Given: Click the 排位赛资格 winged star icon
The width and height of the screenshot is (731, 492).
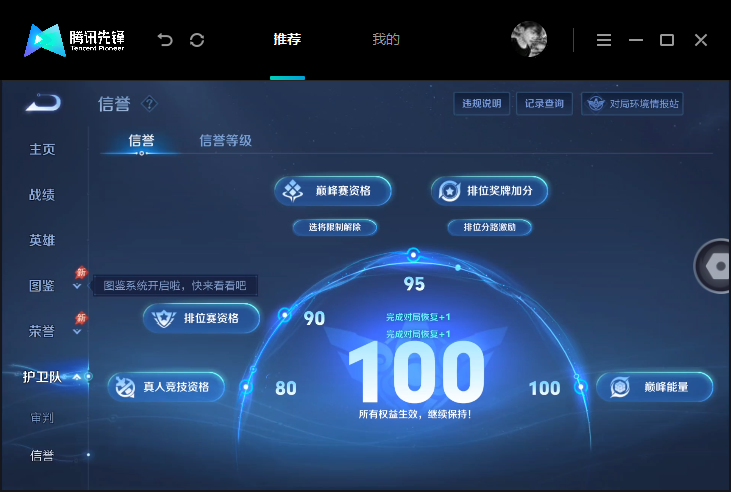Looking at the screenshot, I should (164, 319).
